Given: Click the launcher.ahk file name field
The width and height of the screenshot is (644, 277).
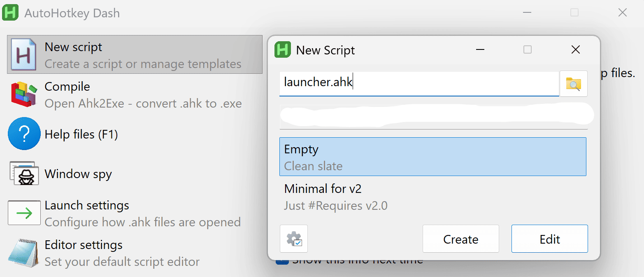Looking at the screenshot, I should [x=419, y=83].
